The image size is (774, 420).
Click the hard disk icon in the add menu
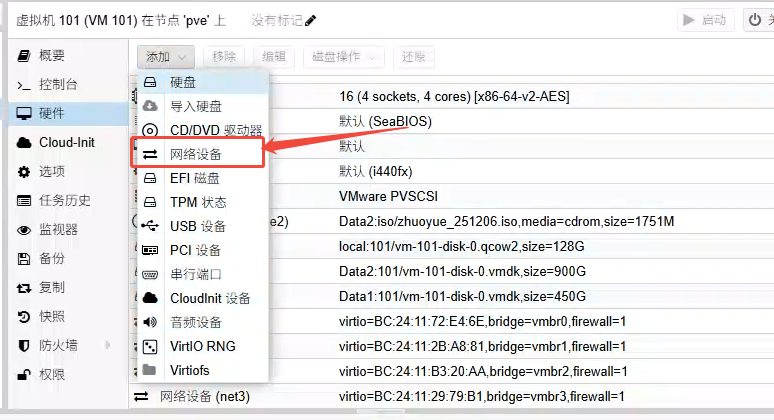(x=150, y=82)
